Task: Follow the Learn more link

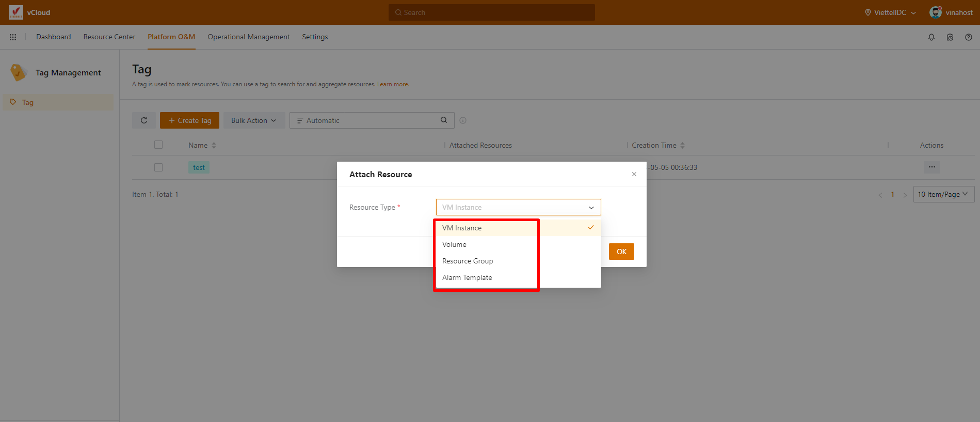Action: click(x=393, y=84)
